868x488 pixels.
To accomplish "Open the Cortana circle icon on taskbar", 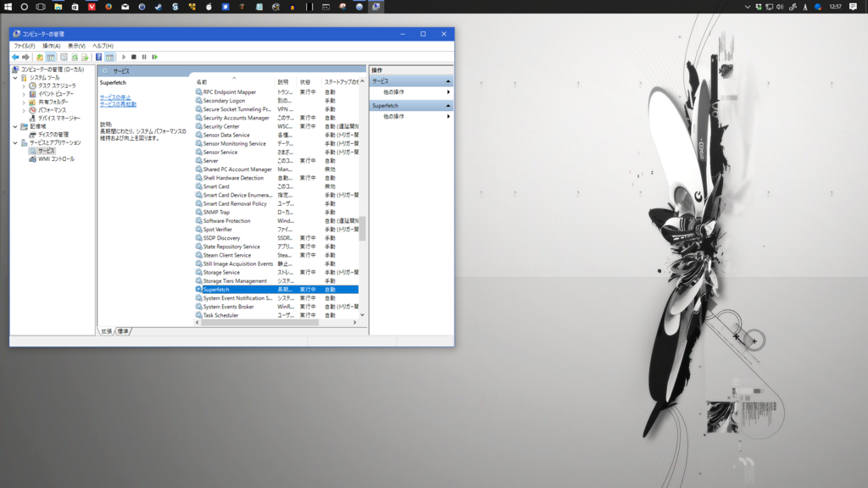I will pyautogui.click(x=25, y=7).
